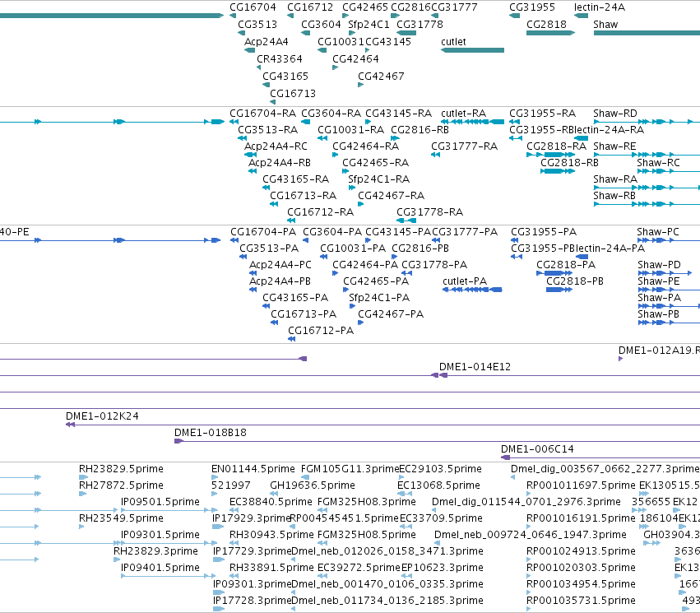Select the Shaw-RA transcript label

pyautogui.click(x=615, y=179)
